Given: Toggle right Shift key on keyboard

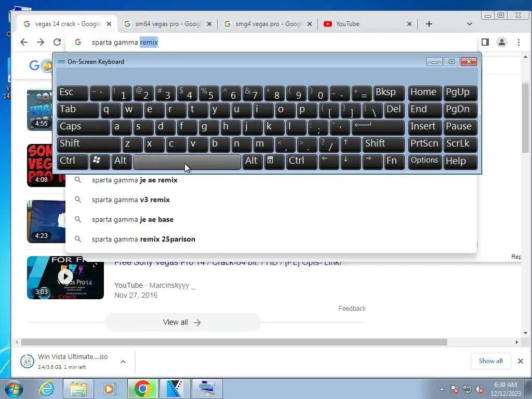Looking at the screenshot, I should [x=384, y=144].
